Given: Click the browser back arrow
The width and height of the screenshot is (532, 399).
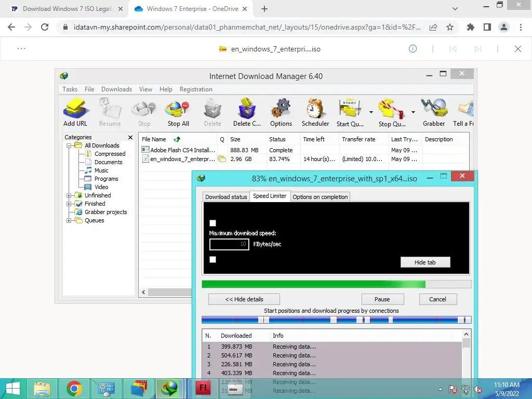Looking at the screenshot, I should point(11,27).
